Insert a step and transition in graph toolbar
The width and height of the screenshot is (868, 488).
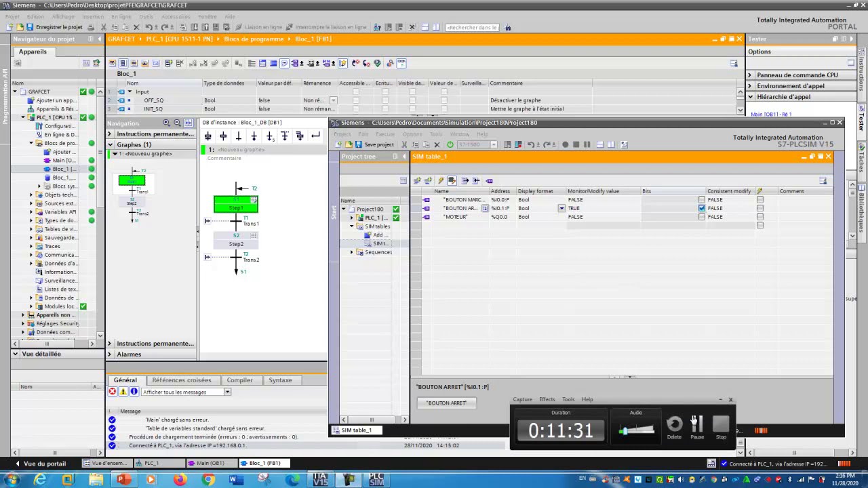(208, 136)
